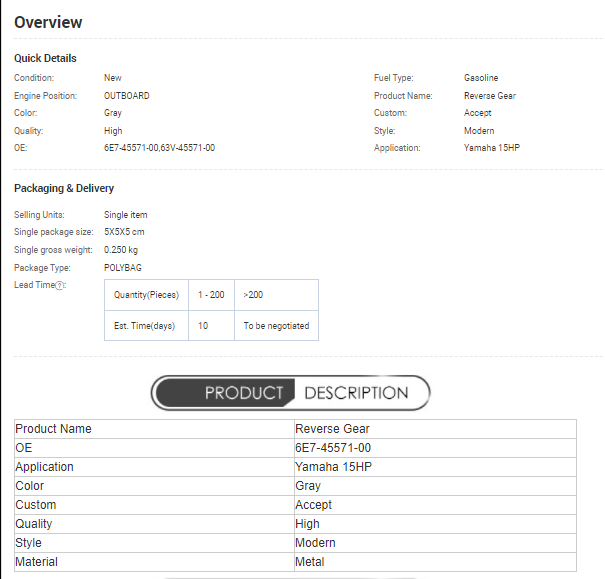Viewport: 605px width, 579px height.
Task: Click the Fuel Type value Gasoline
Action: [481, 78]
